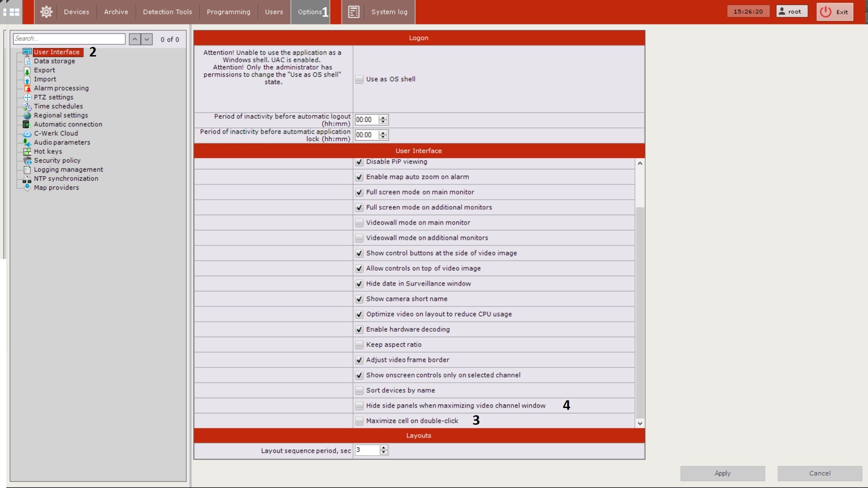The height and width of the screenshot is (488, 868).
Task: Switch to the Archive tab
Action: click(116, 12)
